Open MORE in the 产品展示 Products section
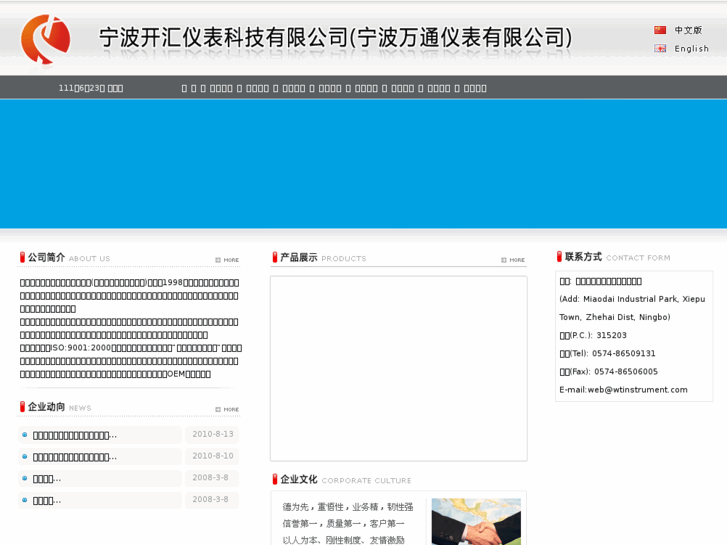The width and height of the screenshot is (727, 545). coord(513,260)
